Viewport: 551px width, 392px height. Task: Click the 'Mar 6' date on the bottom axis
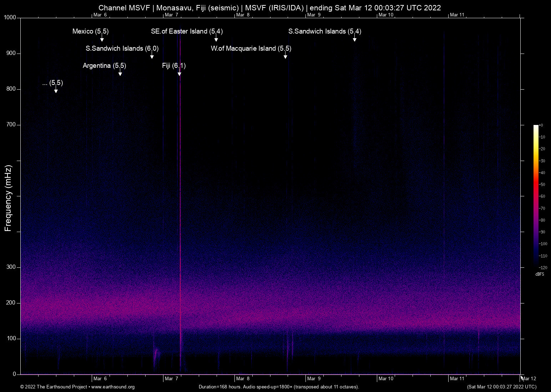(100, 379)
